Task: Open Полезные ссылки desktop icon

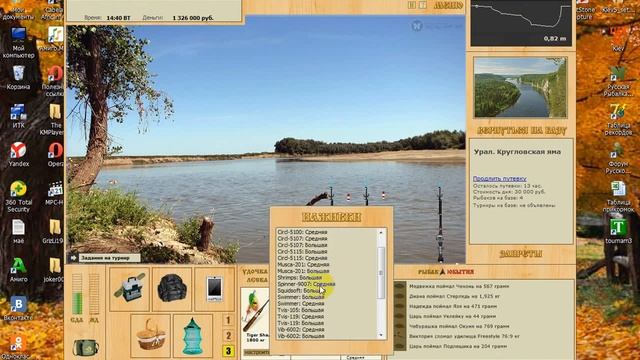Action: coord(54,81)
